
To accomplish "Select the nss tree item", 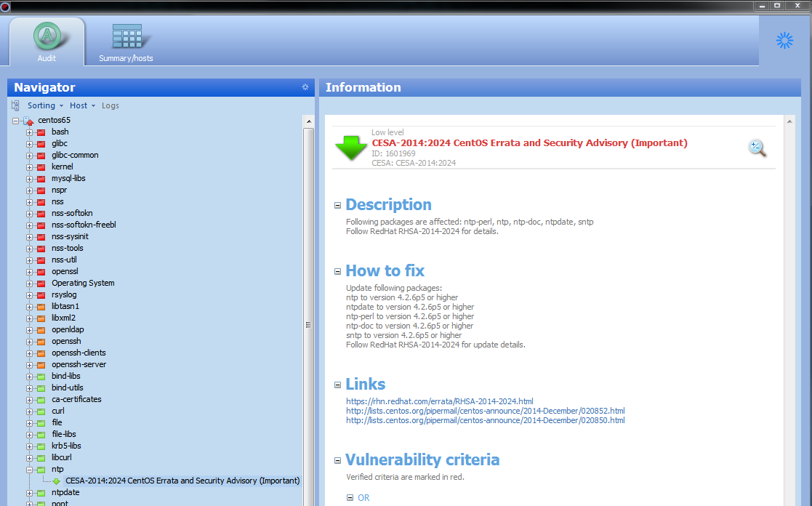I will pos(57,202).
